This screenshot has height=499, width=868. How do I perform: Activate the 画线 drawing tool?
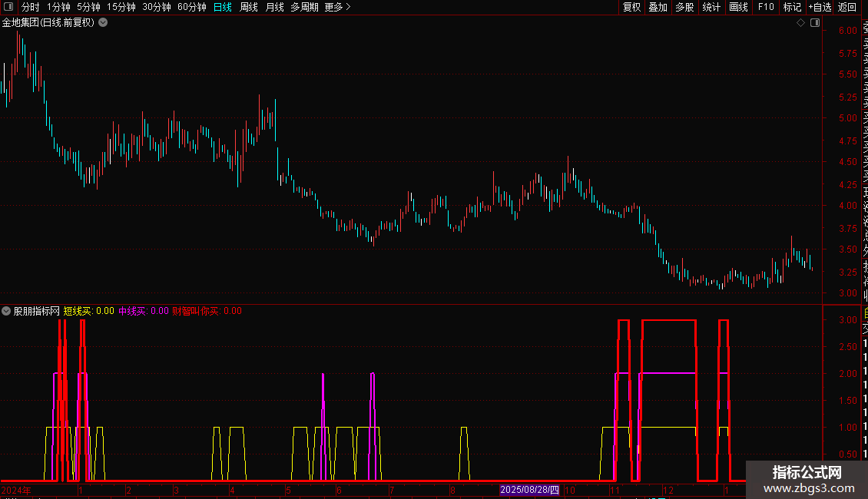click(738, 7)
